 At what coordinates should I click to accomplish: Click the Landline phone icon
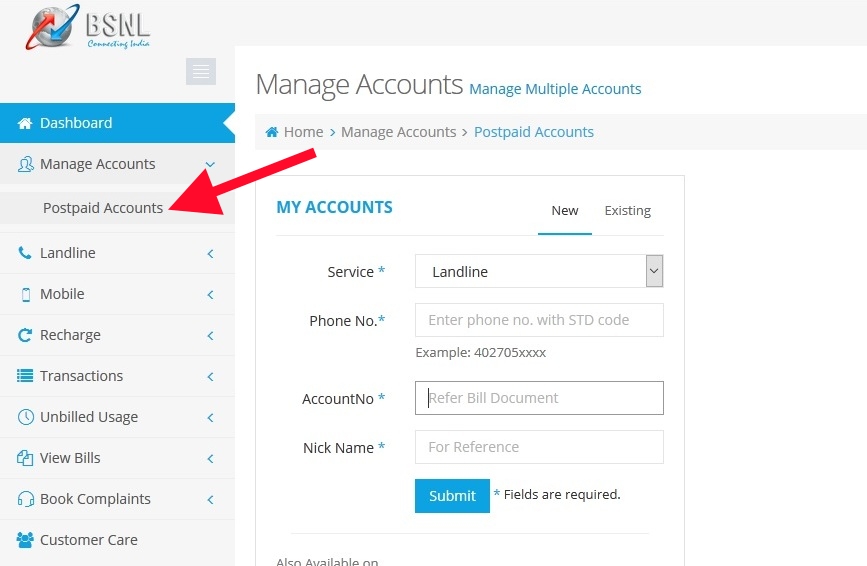25,253
